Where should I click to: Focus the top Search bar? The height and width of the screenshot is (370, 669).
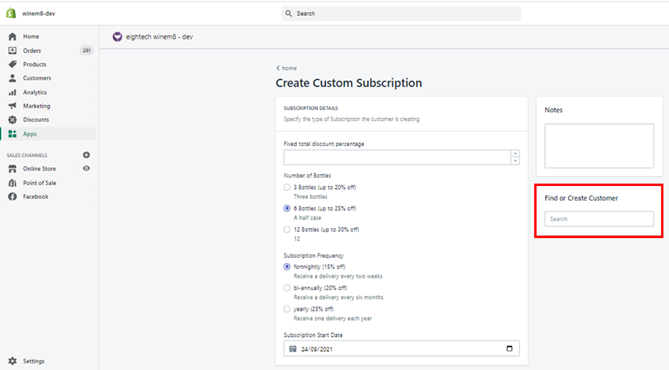pyautogui.click(x=401, y=14)
